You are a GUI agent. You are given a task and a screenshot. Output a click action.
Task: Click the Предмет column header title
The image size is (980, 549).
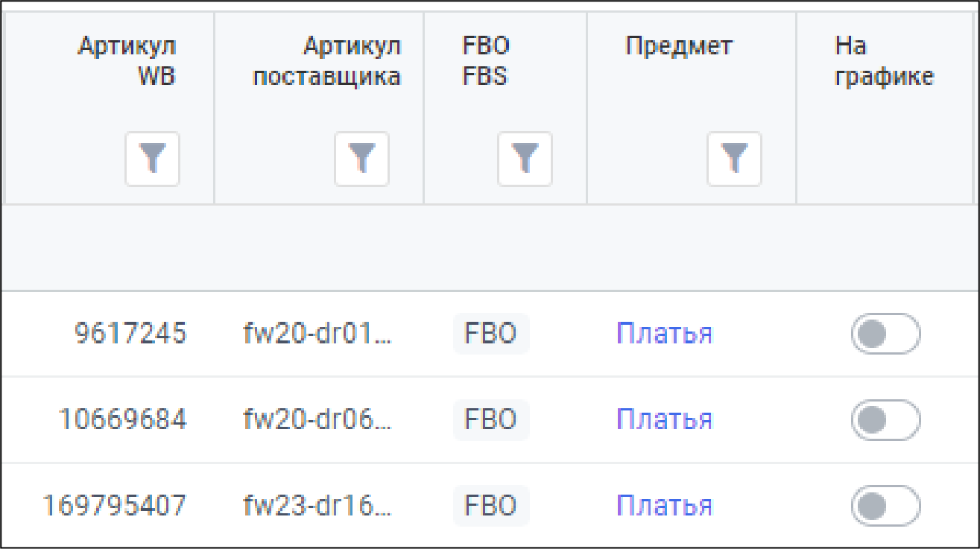(679, 46)
